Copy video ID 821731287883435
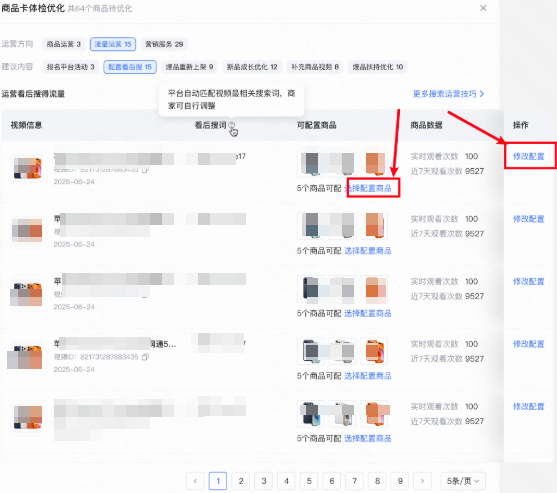557x493 pixels. [145, 357]
